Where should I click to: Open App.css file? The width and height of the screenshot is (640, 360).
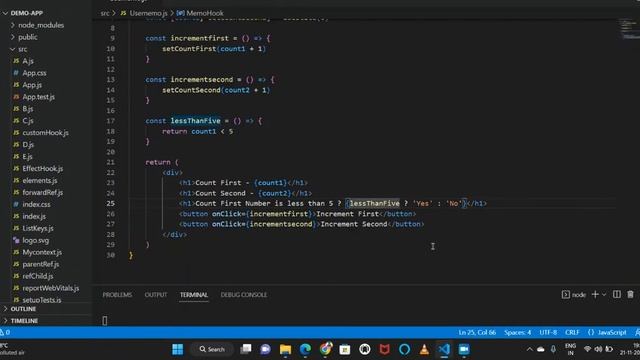pos(34,73)
